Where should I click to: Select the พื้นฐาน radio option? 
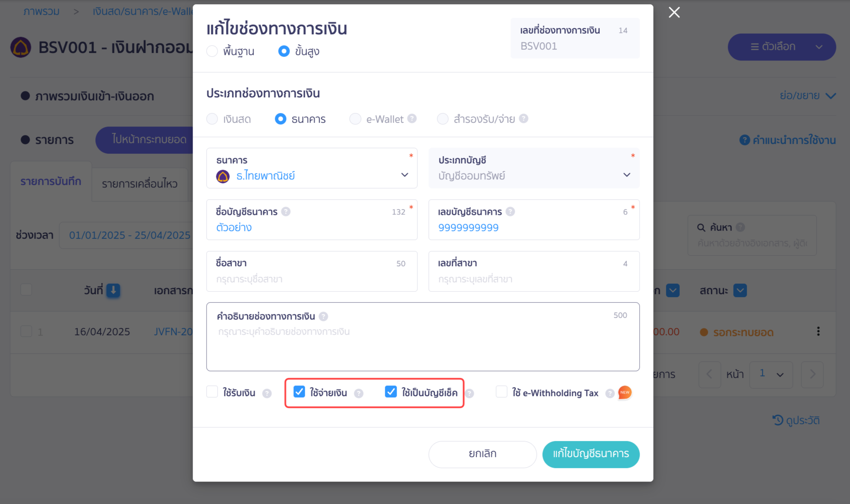[212, 51]
